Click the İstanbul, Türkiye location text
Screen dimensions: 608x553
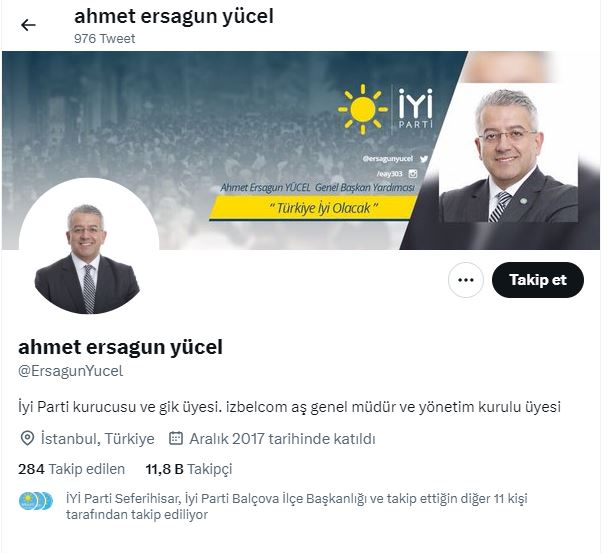[x=97, y=439]
